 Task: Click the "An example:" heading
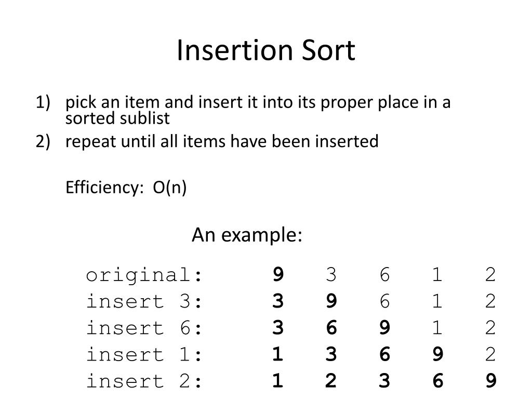(x=247, y=235)
